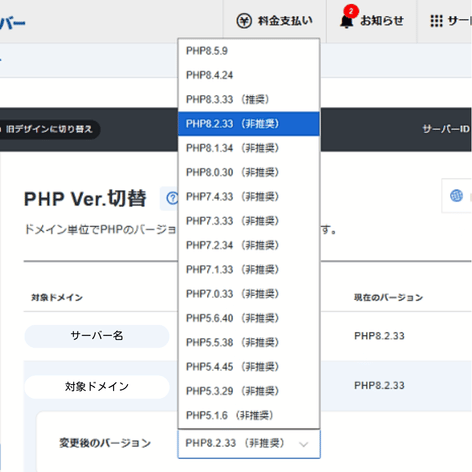This screenshot has height=472, width=472.
Task: Click PHP8.2.33 in サーバー名 row
Action: [x=379, y=336]
